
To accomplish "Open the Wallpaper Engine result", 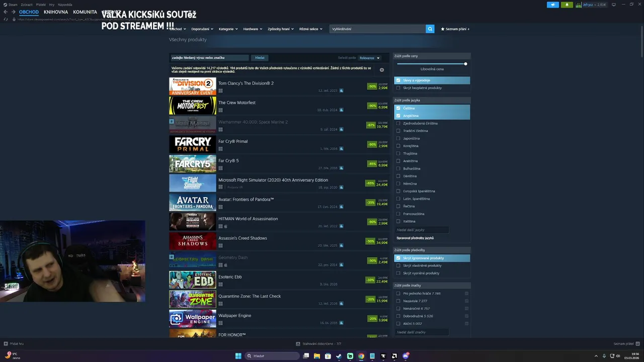I will 279,319.
